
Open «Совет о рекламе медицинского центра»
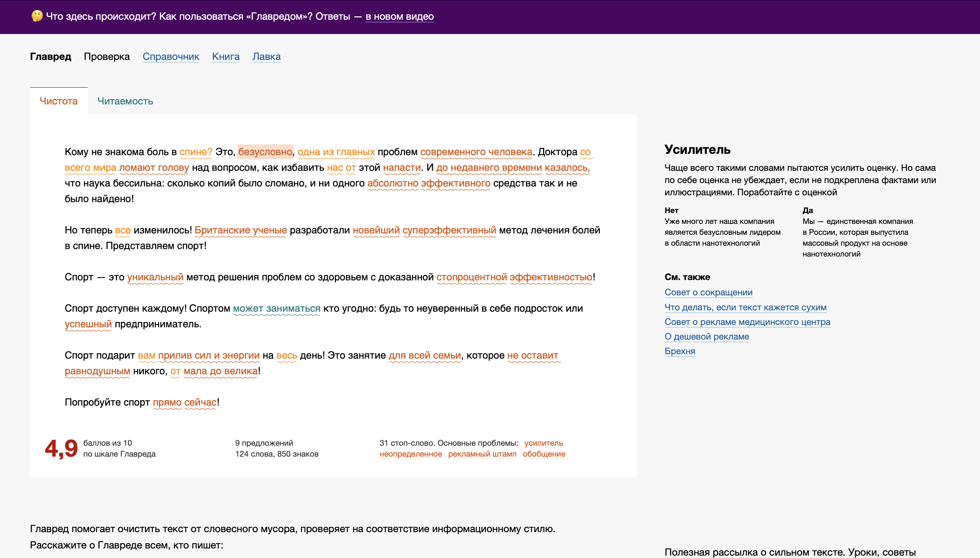[x=747, y=322]
